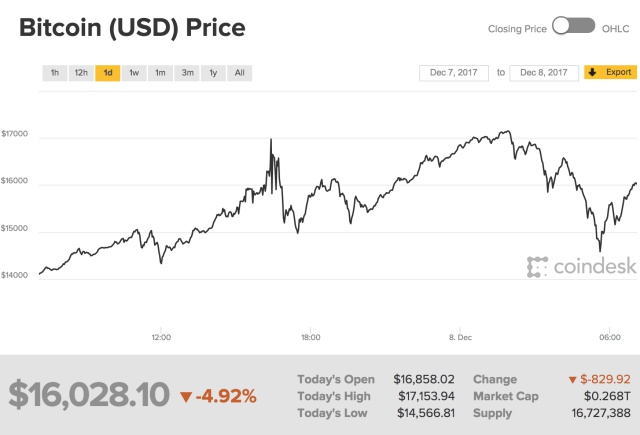The height and width of the screenshot is (435, 640).
Task: Toggle the Closing Price/OHLC switch
Action: [x=573, y=28]
